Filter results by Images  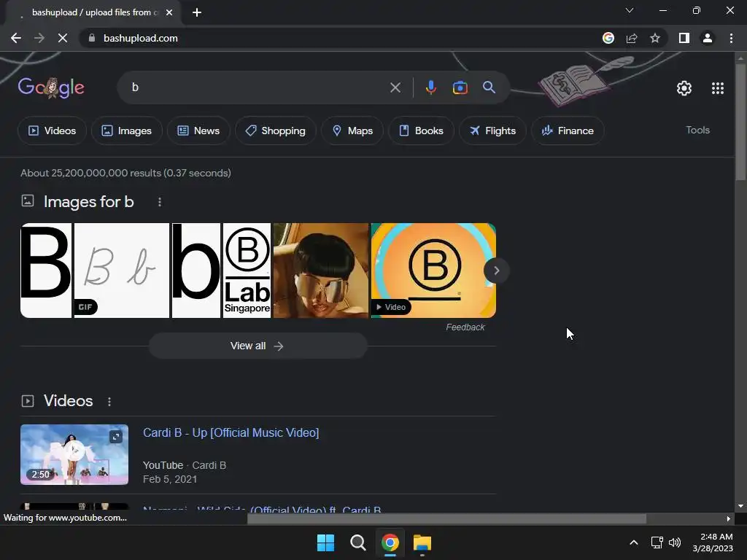(x=127, y=131)
